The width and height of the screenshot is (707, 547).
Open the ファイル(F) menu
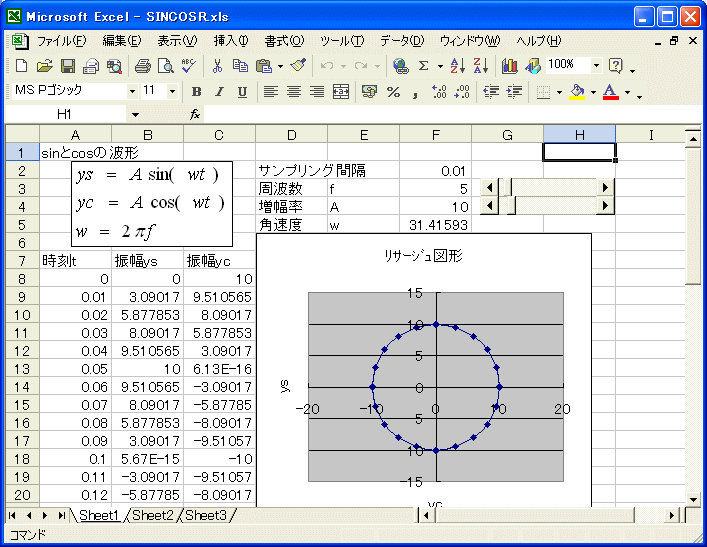(x=61, y=41)
